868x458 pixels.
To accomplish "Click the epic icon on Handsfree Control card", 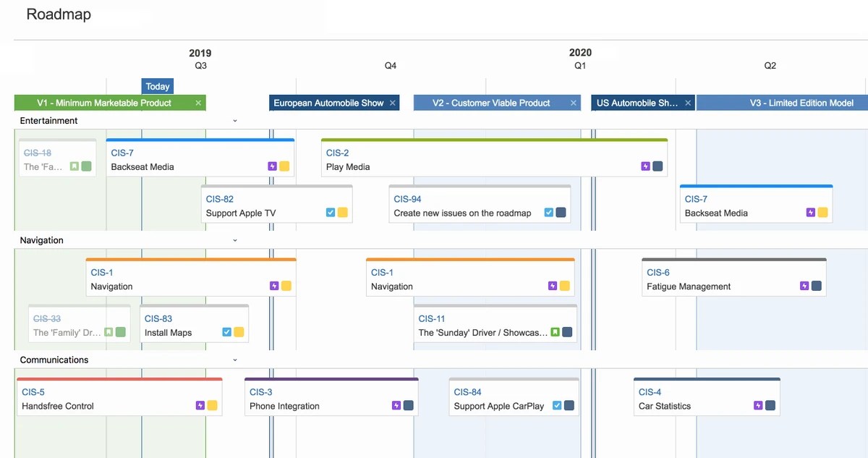I will 200,406.
